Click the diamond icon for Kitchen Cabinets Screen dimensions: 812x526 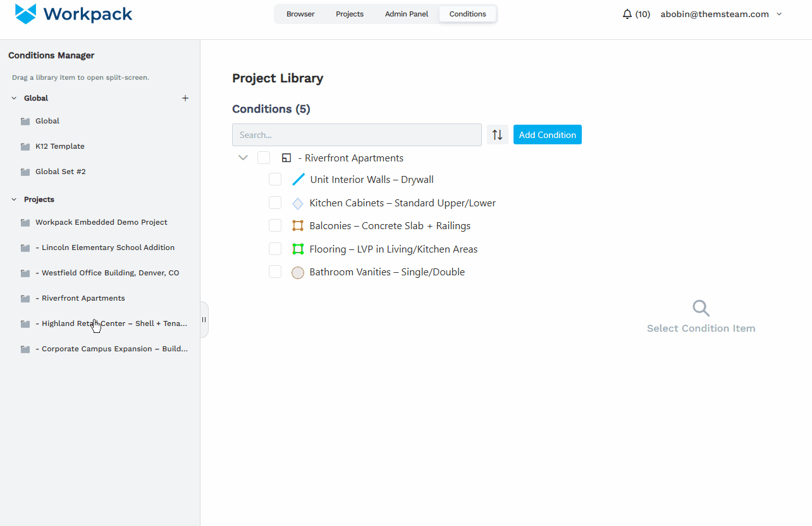[x=298, y=203]
